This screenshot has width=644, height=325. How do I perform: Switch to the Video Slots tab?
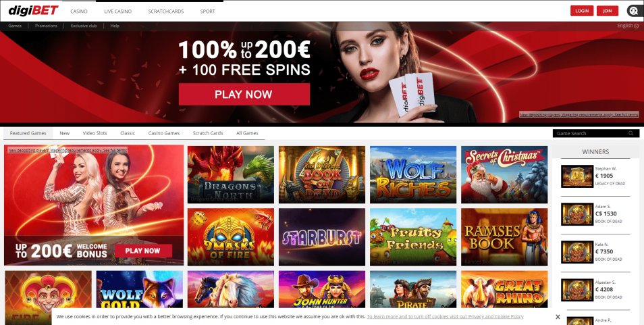click(x=95, y=133)
